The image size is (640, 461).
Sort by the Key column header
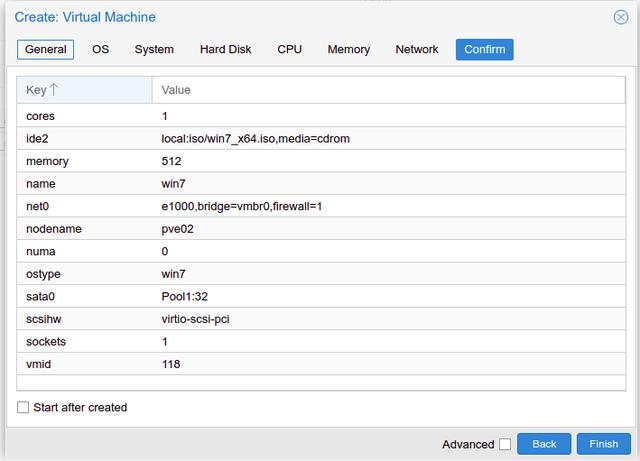point(84,90)
